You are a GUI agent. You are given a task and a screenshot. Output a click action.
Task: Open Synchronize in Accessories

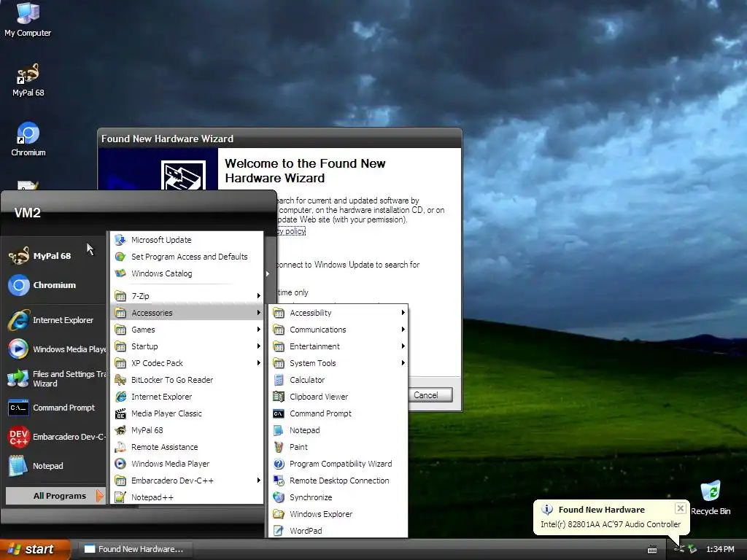[338, 497]
